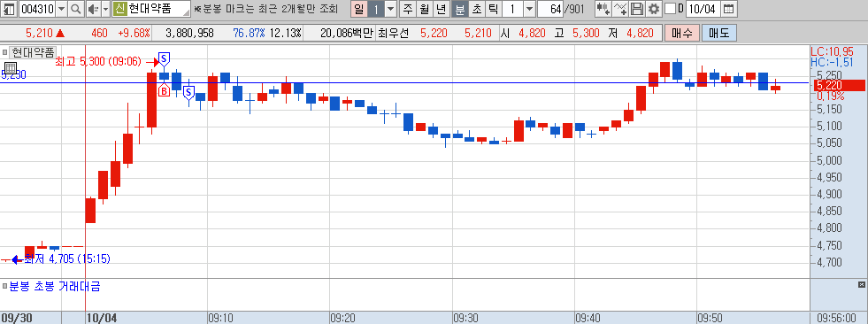Toggle the 분봉 초봉 거래대금 panel marker

tap(4, 286)
